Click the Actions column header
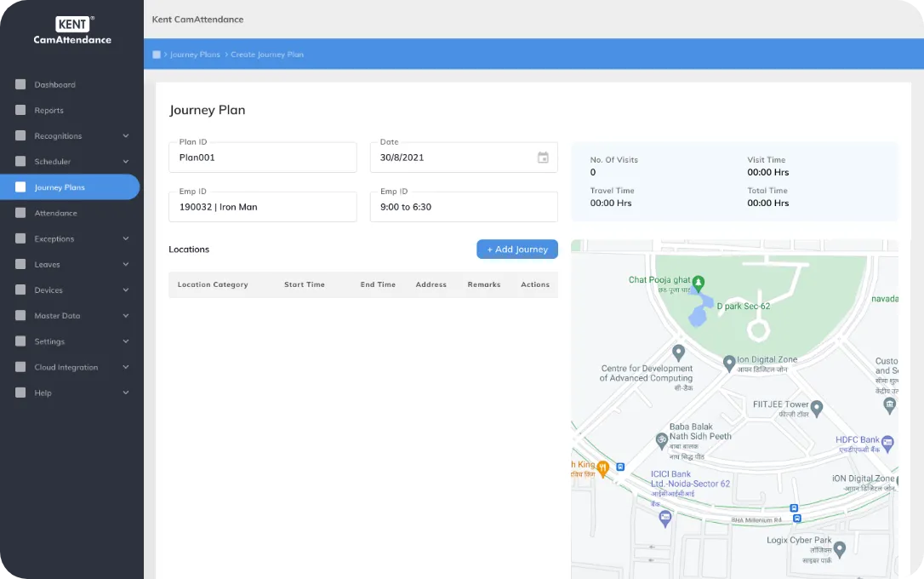Image resolution: width=924 pixels, height=579 pixels. [x=535, y=284]
